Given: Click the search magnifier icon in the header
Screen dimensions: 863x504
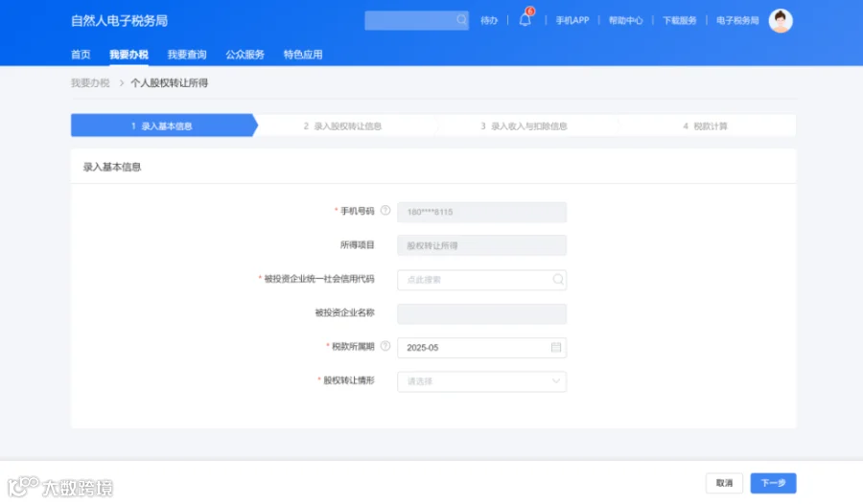Looking at the screenshot, I should [x=461, y=20].
